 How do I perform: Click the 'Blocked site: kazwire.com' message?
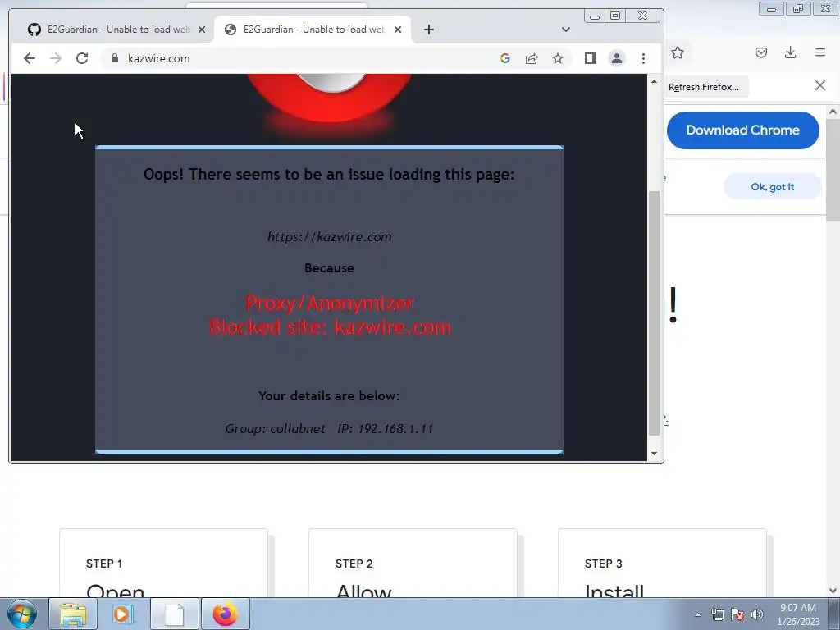330,327
